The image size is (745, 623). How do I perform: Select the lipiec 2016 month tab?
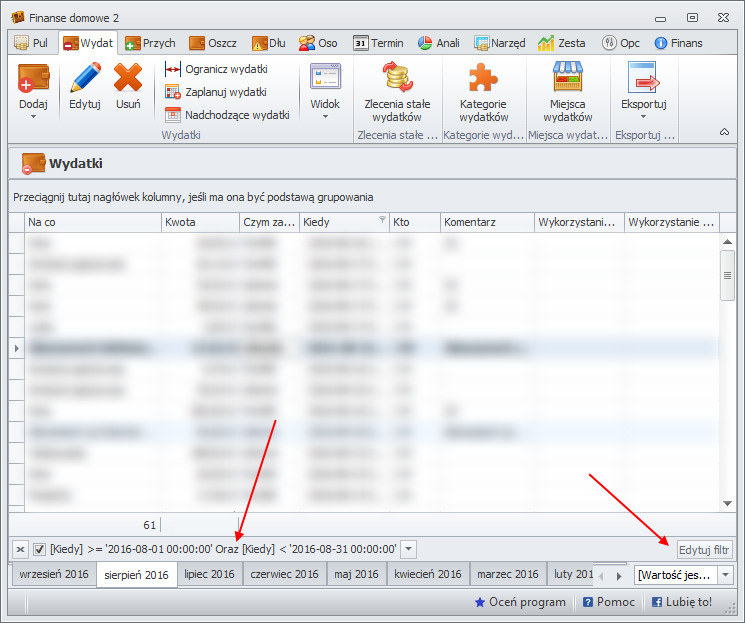209,574
